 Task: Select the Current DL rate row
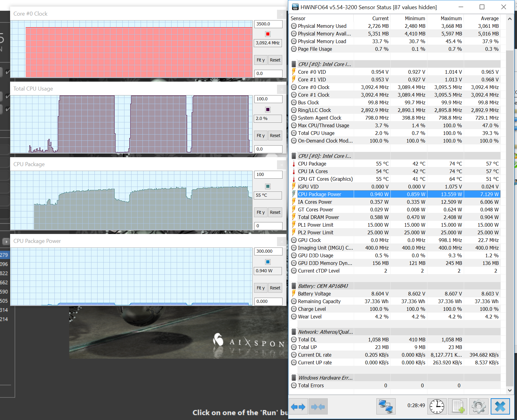click(395, 355)
